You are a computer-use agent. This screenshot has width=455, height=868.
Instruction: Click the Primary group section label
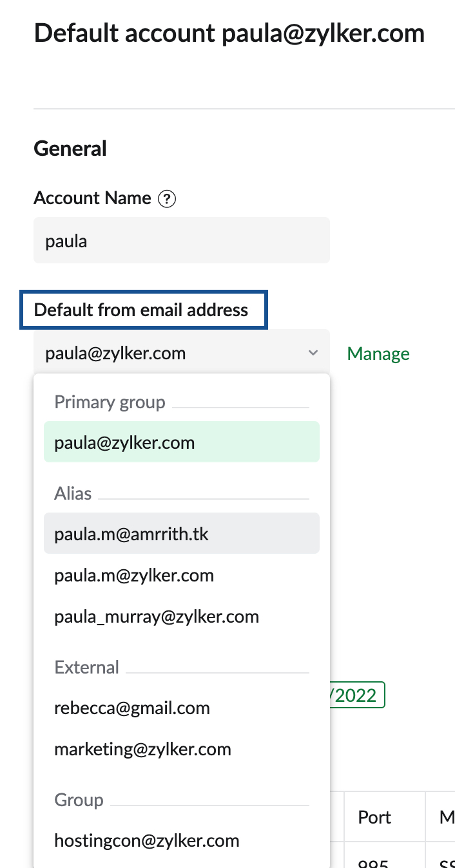pyautogui.click(x=110, y=402)
